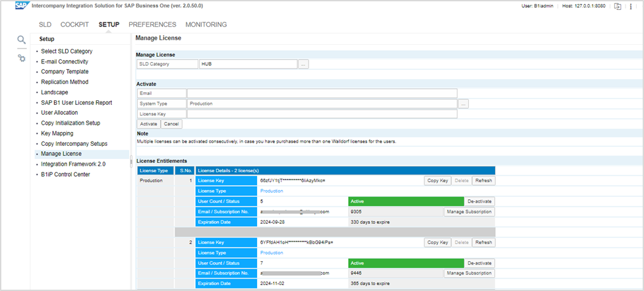
Task: Open the MONITORING tab
Action: pos(206,24)
